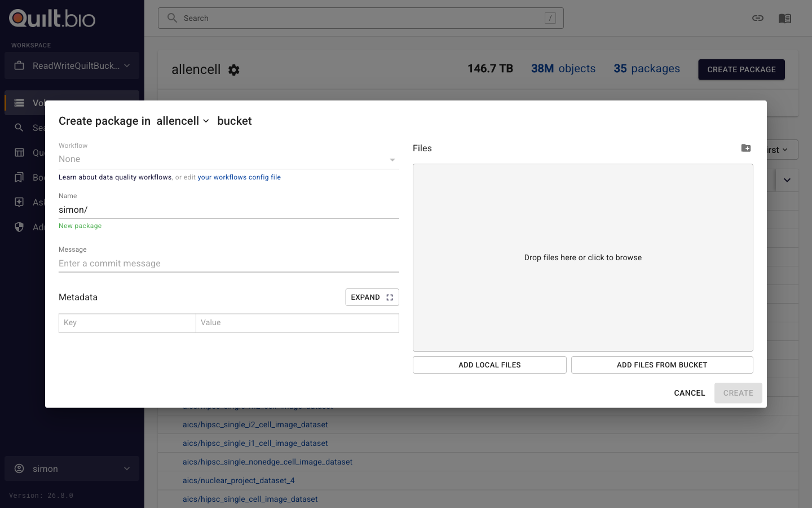Image resolution: width=812 pixels, height=508 pixels.
Task: Open aics/hipsc_single_i1_cell_image_dataset package
Action: (255, 443)
